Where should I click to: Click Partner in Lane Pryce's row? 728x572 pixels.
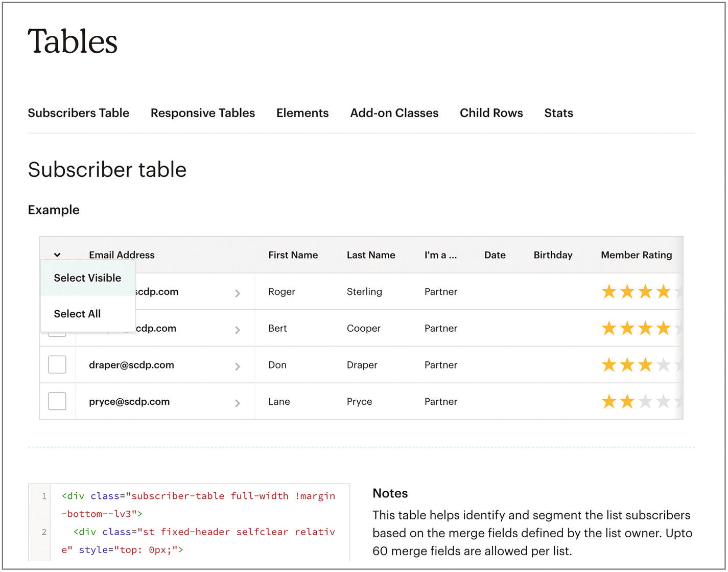click(x=440, y=401)
